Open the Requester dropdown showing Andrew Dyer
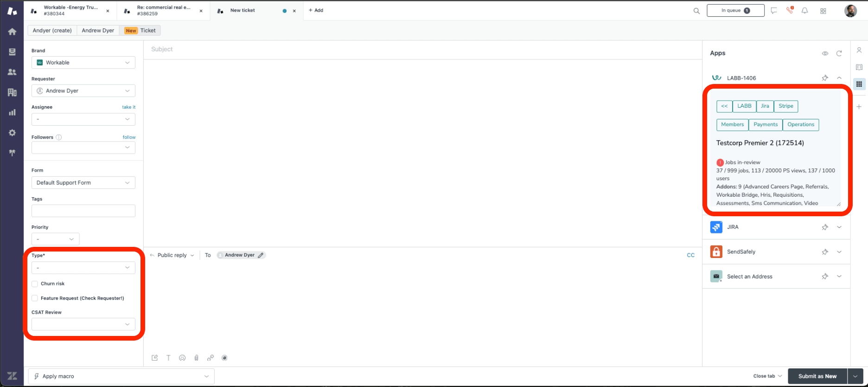This screenshot has width=868, height=387. [x=83, y=91]
